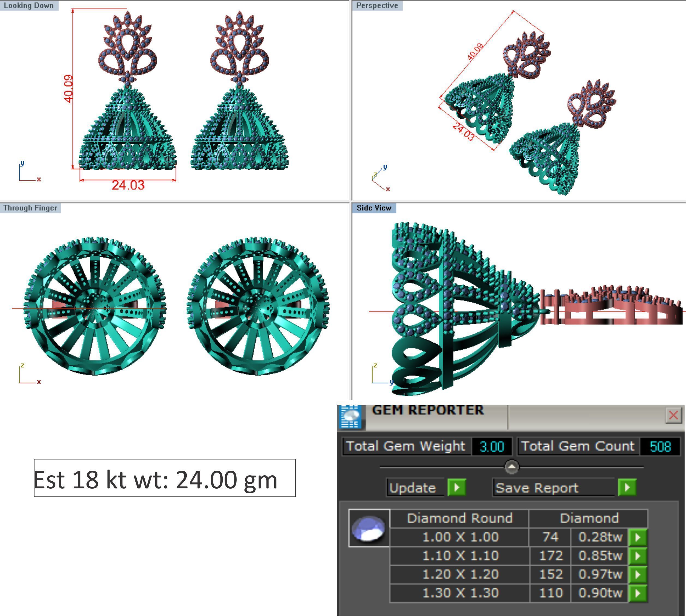Image resolution: width=686 pixels, height=616 pixels.
Task: Click the gem count 74 cell
Action: (550, 537)
